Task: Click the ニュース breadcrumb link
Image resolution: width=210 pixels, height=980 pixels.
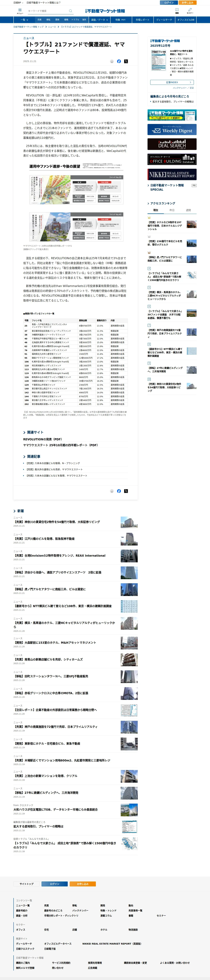Action: [x=52, y=27]
